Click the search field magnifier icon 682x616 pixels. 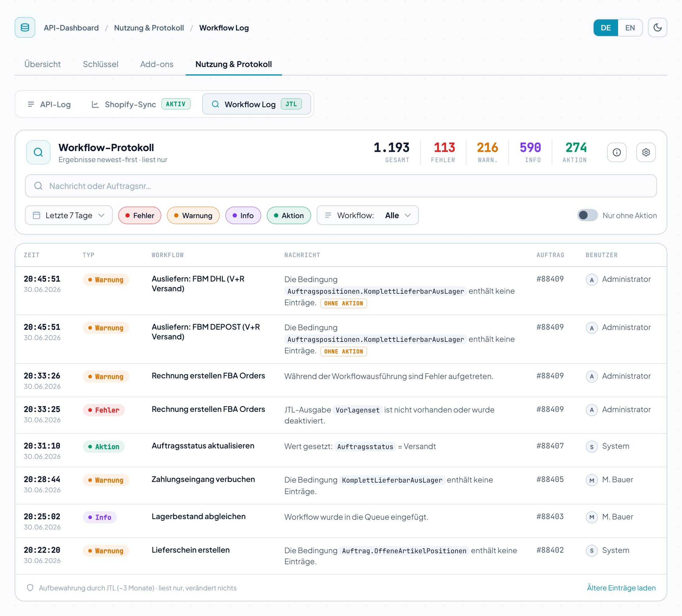click(38, 186)
